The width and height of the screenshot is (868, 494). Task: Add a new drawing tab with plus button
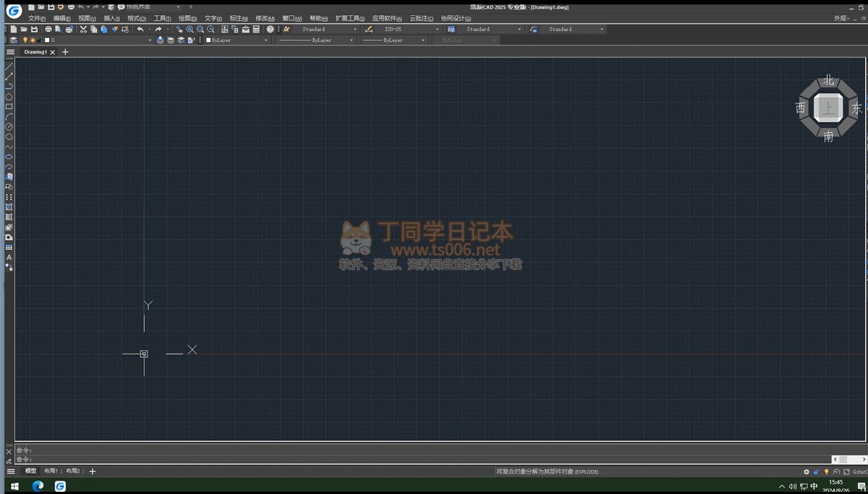65,52
